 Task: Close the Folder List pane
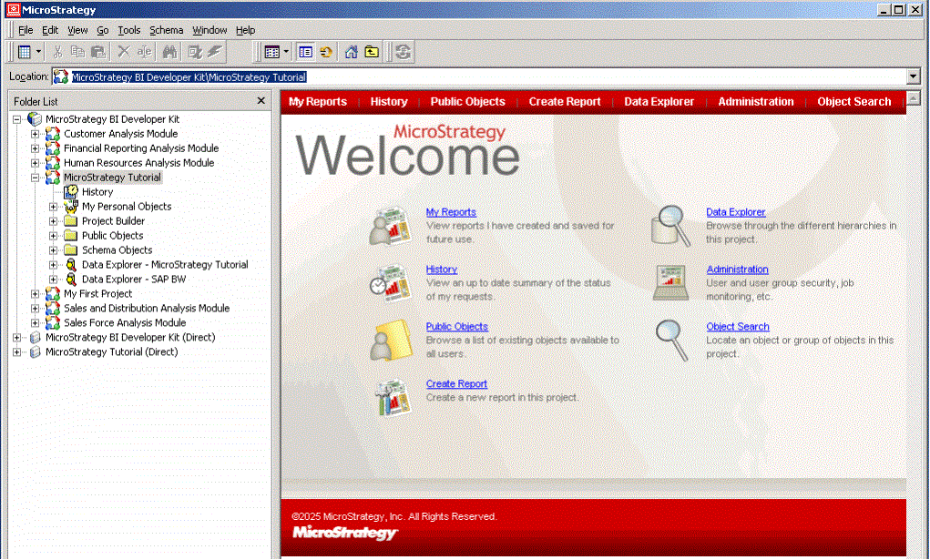pos(261,101)
